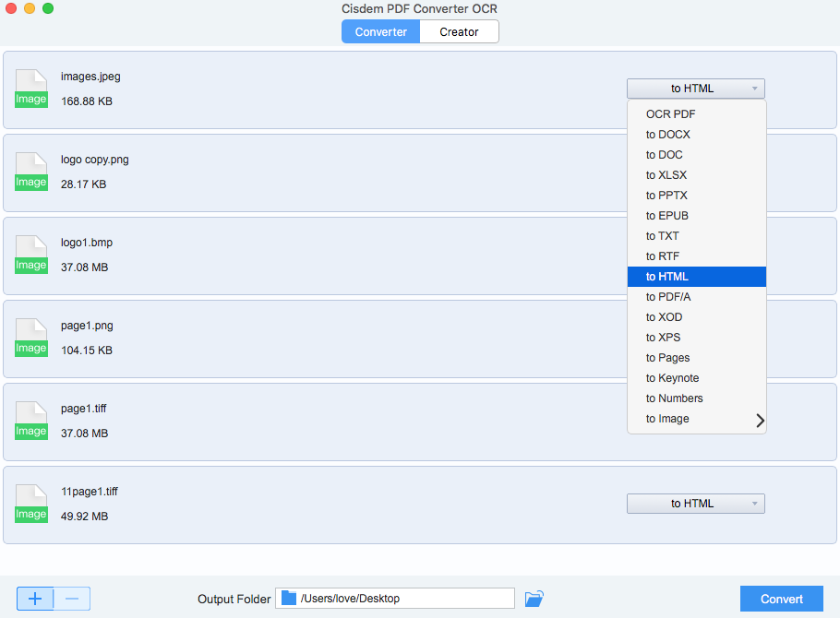Select the page1.tiff file name
Screen dimensions: 840x618
point(84,409)
